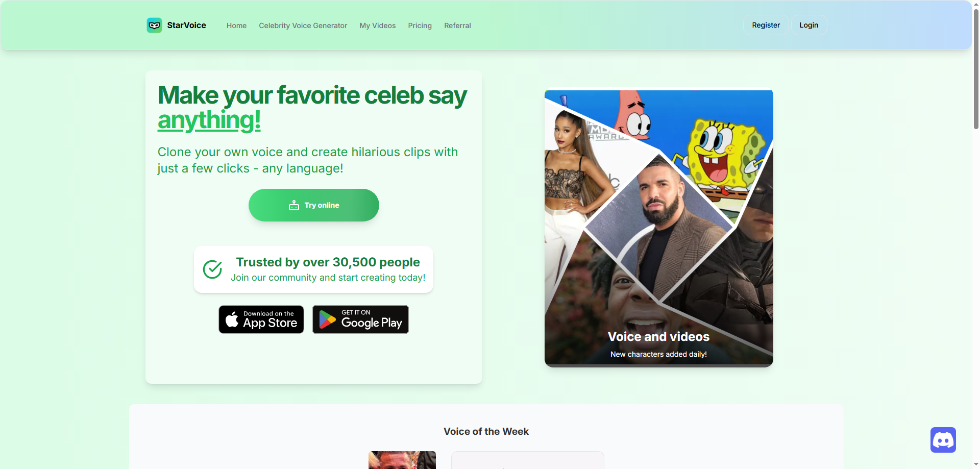Click the StarVoice brand name

pos(186,25)
